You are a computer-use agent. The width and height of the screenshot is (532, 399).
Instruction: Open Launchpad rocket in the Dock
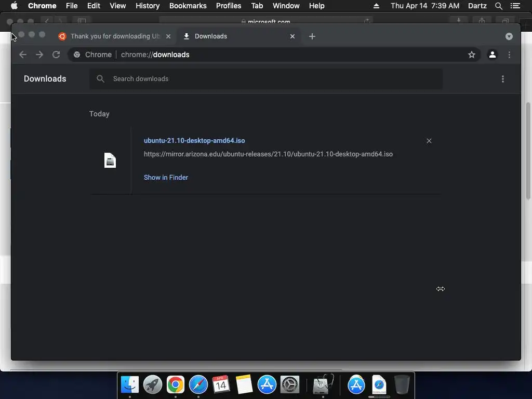[153, 385]
